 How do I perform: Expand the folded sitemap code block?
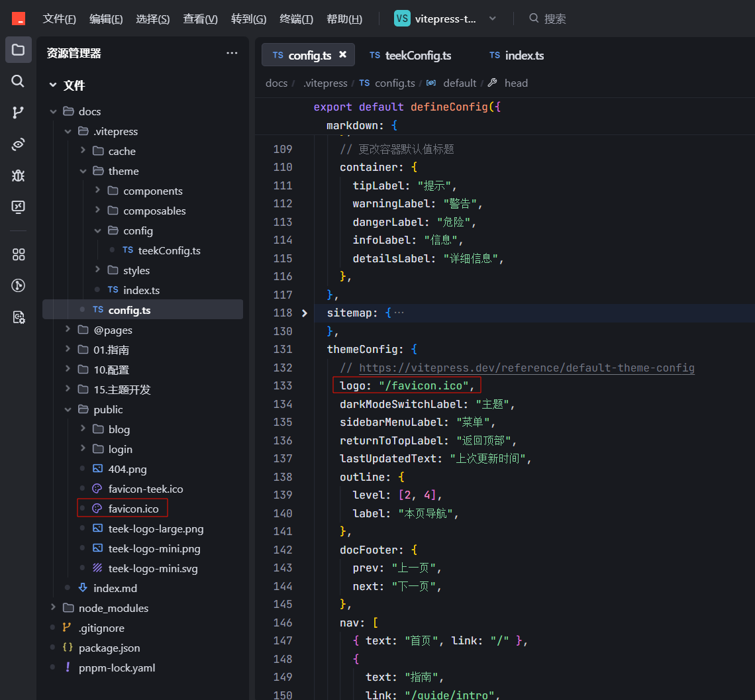point(304,313)
